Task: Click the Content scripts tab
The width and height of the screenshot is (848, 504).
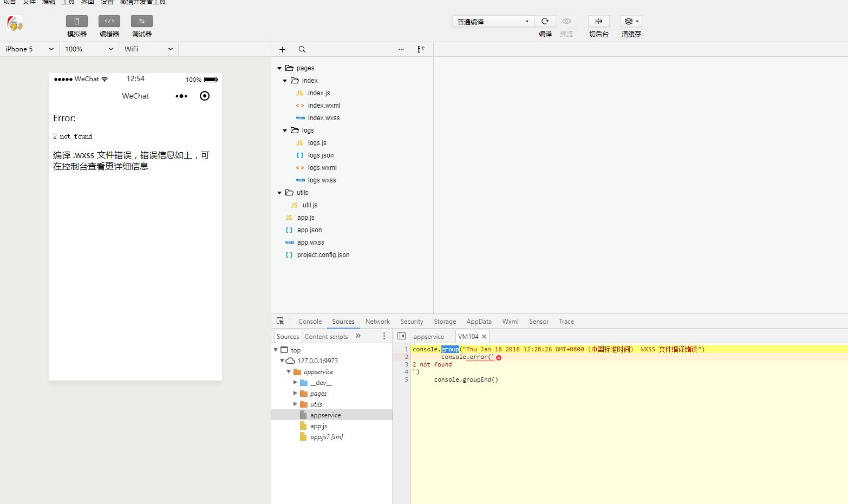Action: [x=326, y=337]
